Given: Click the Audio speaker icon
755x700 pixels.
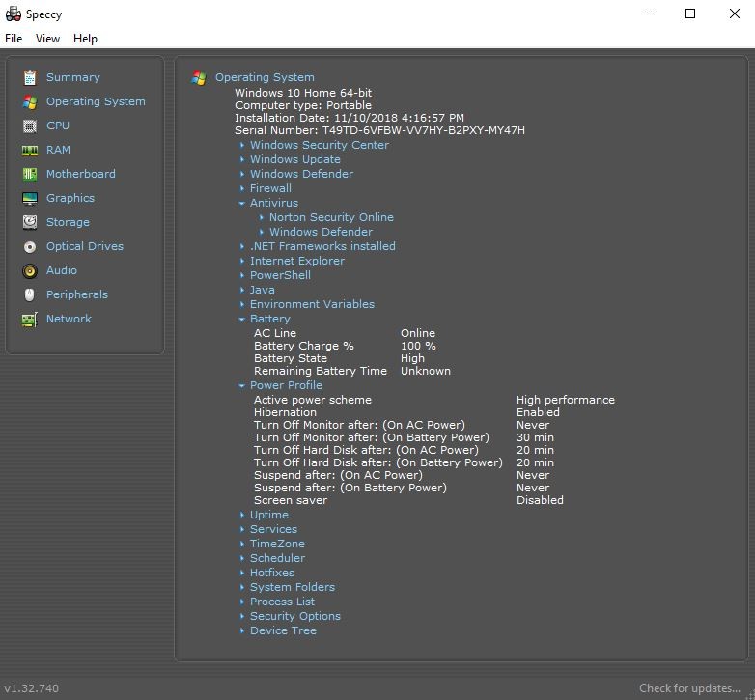Looking at the screenshot, I should [30, 270].
